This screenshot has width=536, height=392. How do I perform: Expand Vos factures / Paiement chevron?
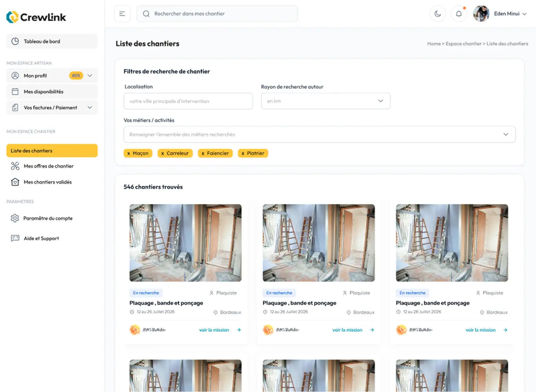[90, 107]
